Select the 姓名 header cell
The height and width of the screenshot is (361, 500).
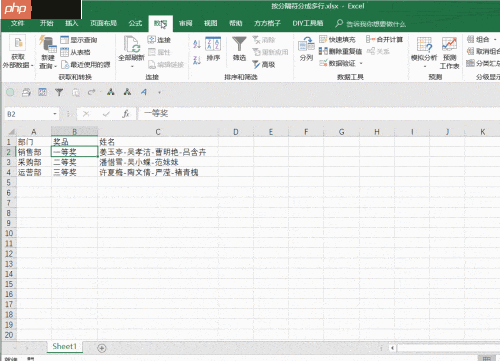[x=158, y=142]
